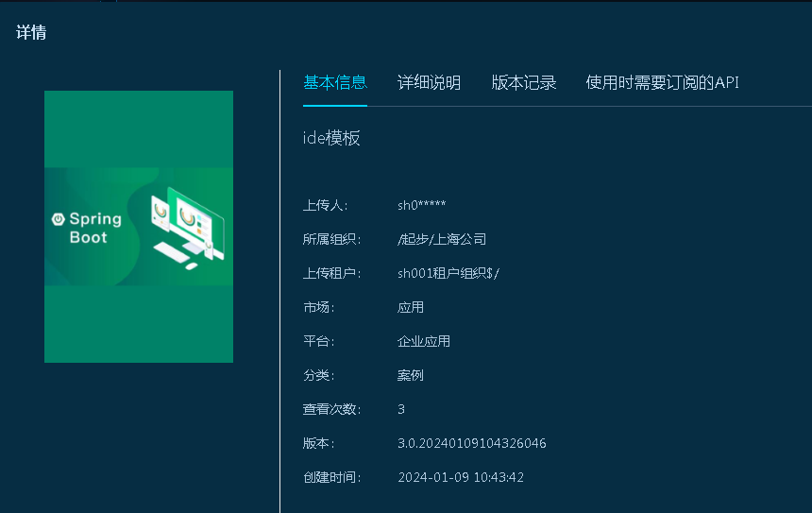Click the 版本 field label
Viewport: 812px width, 513px height.
tap(318, 444)
